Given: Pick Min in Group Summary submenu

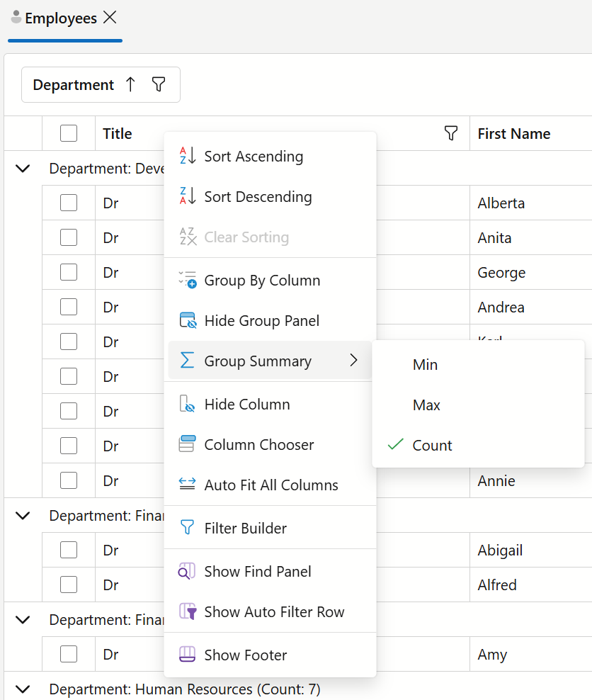Looking at the screenshot, I should click(x=478, y=364).
